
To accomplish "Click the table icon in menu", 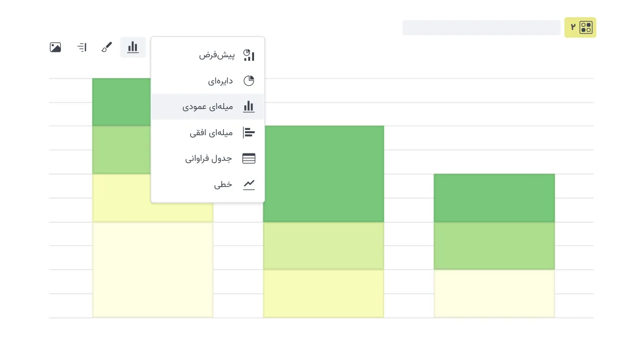I will [249, 158].
